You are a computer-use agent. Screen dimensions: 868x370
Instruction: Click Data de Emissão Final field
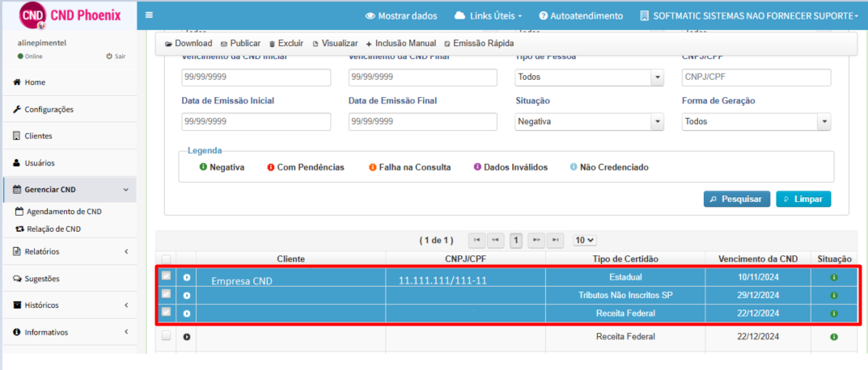point(423,122)
